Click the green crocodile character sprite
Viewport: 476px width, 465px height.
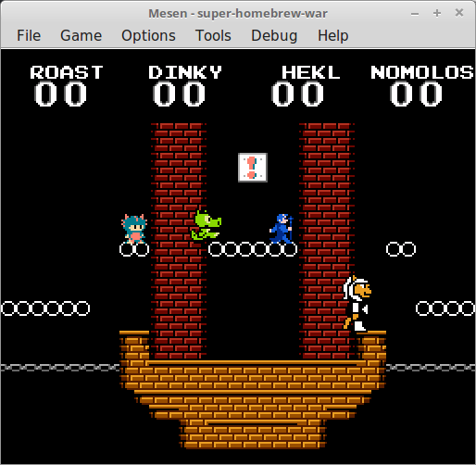tap(206, 225)
